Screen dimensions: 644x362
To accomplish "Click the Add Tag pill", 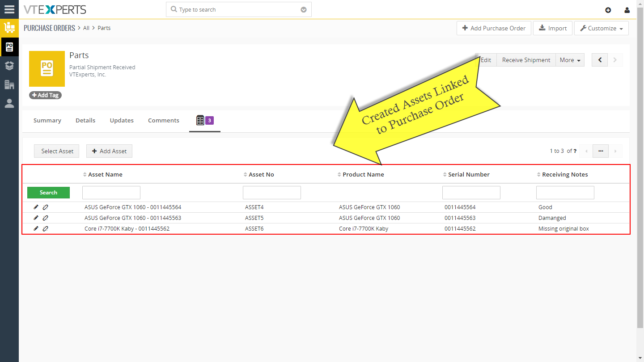I will tap(45, 95).
